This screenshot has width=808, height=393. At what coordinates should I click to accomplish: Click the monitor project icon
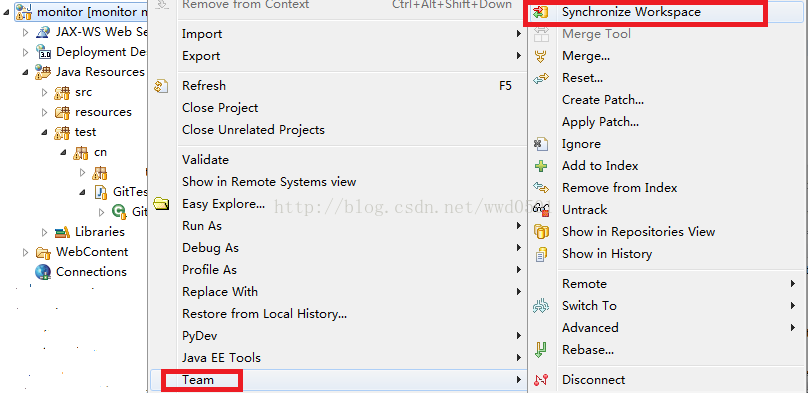(x=25, y=11)
